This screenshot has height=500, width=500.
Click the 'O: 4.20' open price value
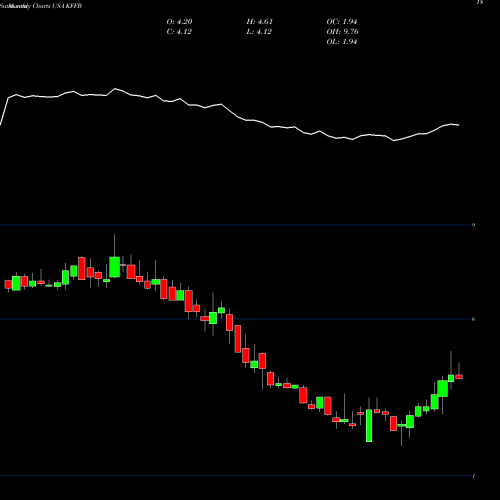tap(179, 22)
